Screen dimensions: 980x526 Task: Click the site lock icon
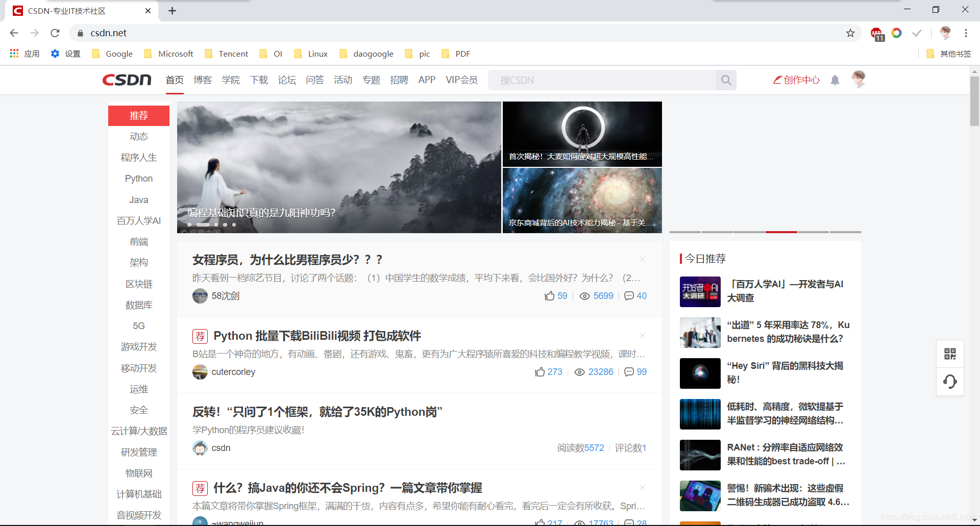coord(80,33)
